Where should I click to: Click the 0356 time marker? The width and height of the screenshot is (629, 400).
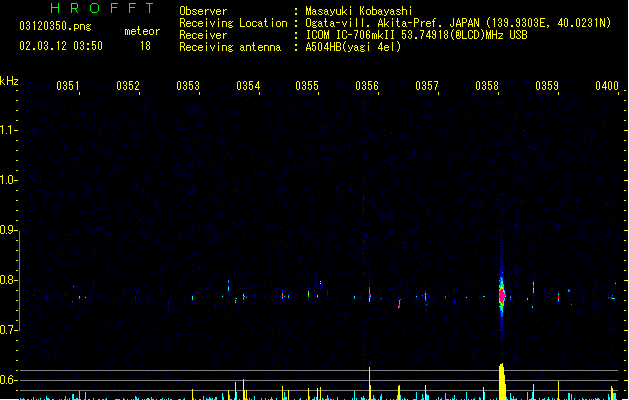click(x=367, y=86)
